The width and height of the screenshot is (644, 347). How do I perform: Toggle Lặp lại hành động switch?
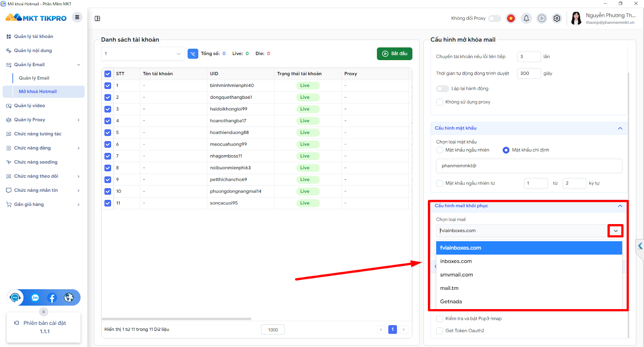tap(442, 89)
